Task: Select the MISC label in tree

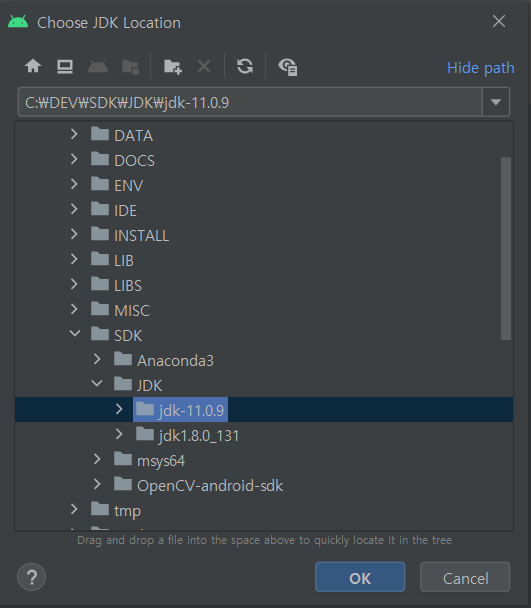Action: [x=131, y=311]
